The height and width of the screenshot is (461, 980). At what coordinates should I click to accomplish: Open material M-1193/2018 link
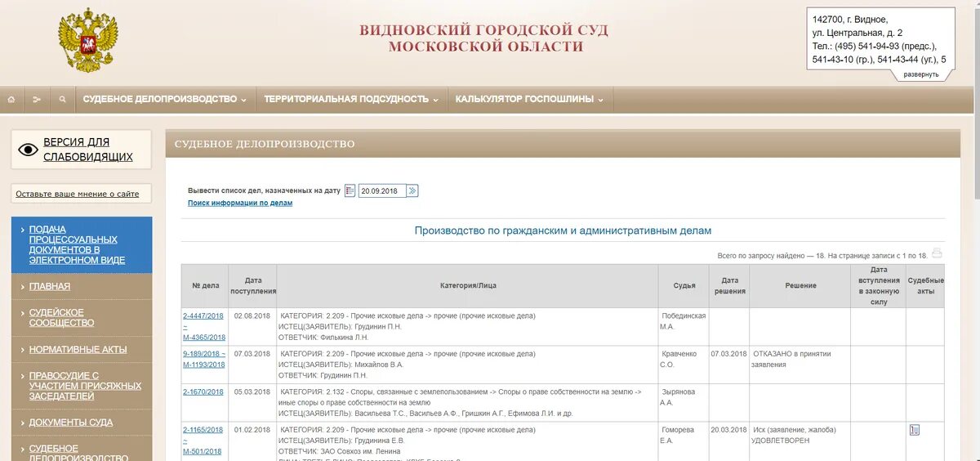pyautogui.click(x=204, y=365)
